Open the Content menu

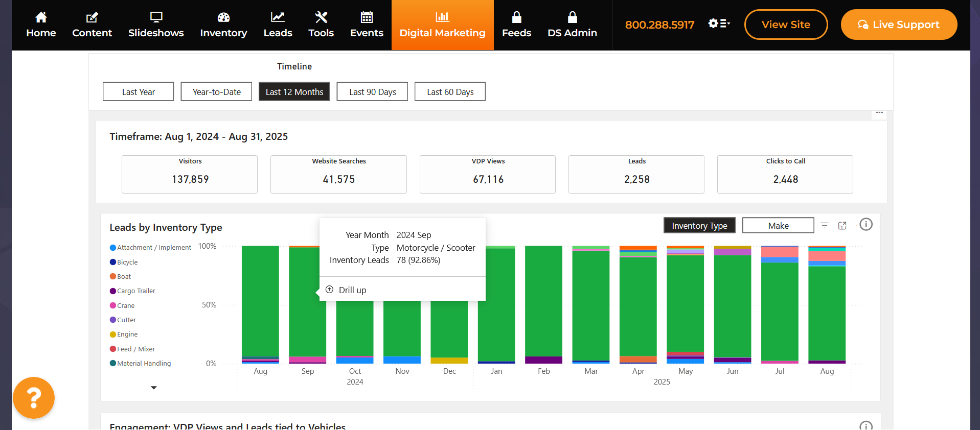pyautogui.click(x=92, y=25)
